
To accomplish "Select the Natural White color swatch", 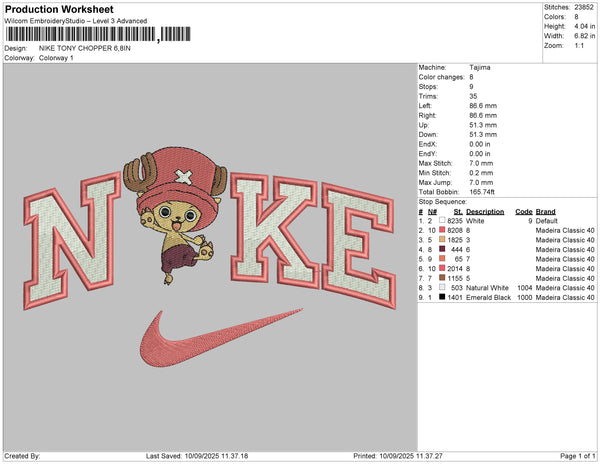I will pyautogui.click(x=442, y=287).
